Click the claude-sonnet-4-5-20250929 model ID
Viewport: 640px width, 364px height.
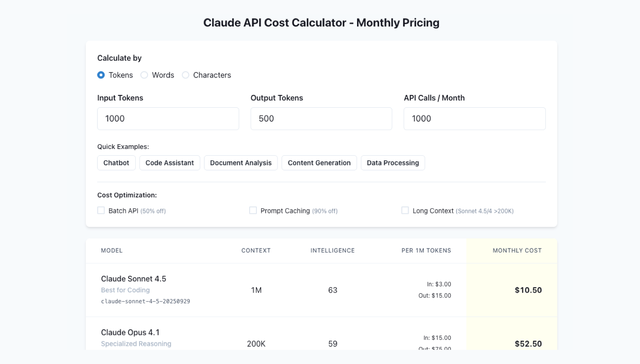tap(145, 301)
